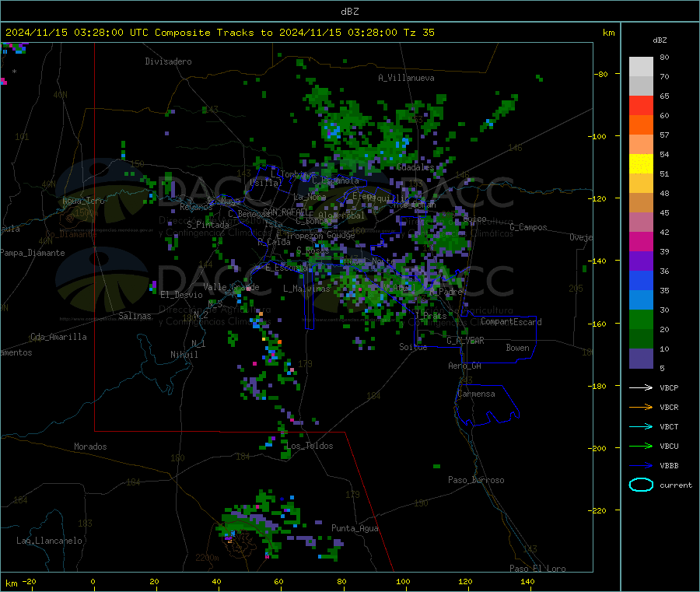Click the Composite Tracks timestamp header line

pos(219,33)
